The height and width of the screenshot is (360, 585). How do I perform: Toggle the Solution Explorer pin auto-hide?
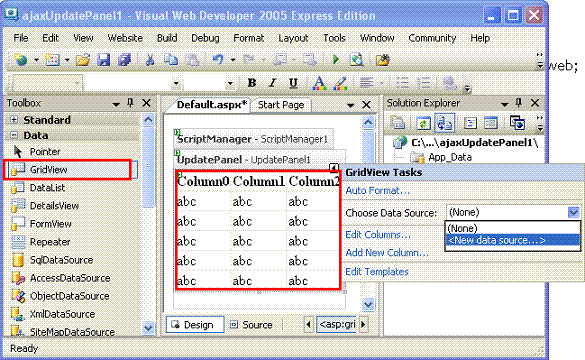(x=519, y=103)
